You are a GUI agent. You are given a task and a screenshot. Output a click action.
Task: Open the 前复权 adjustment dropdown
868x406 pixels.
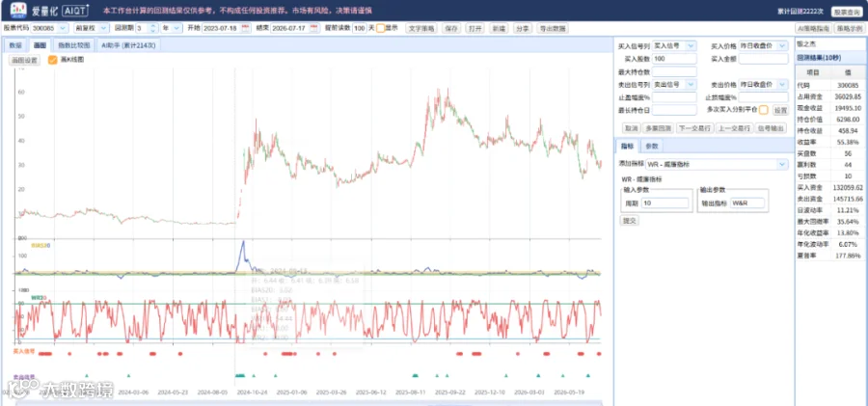click(92, 28)
